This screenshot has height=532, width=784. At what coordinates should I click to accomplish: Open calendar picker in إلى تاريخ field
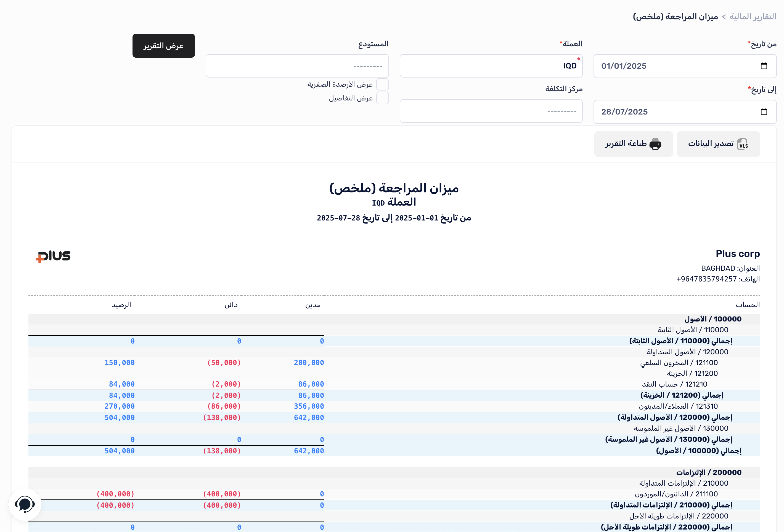point(764,111)
